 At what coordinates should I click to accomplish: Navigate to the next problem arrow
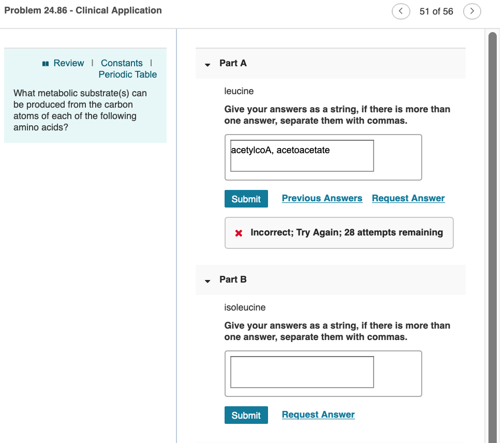click(x=472, y=11)
